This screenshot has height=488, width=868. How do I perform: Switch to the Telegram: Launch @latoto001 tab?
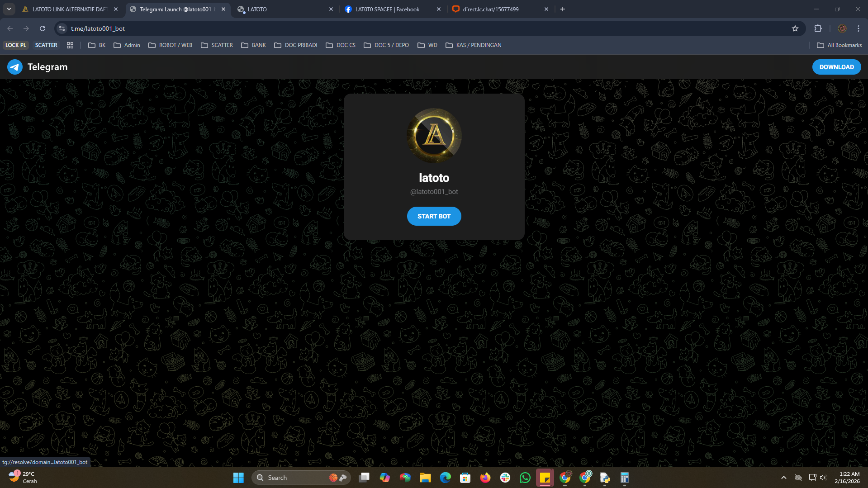click(177, 9)
